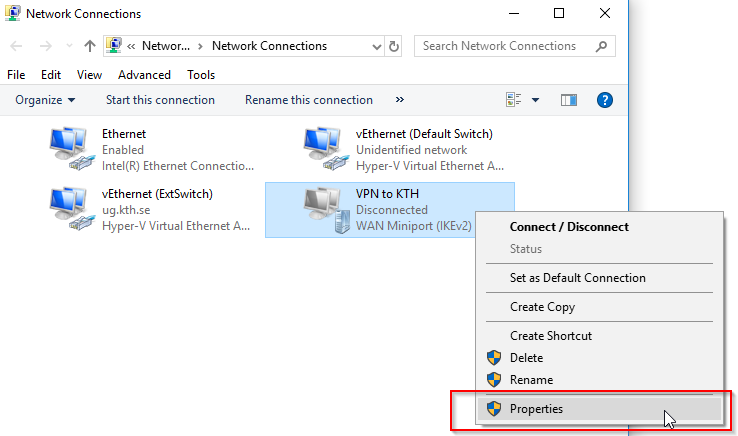Select the vEthernet (Default Switch) adapter icon

(325, 146)
